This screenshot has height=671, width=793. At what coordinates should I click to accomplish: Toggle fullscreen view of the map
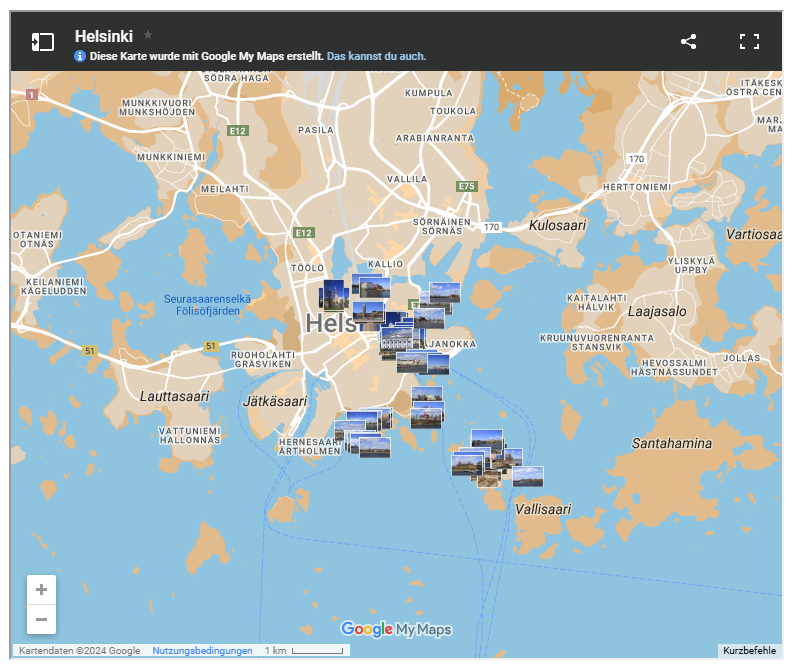(x=749, y=42)
